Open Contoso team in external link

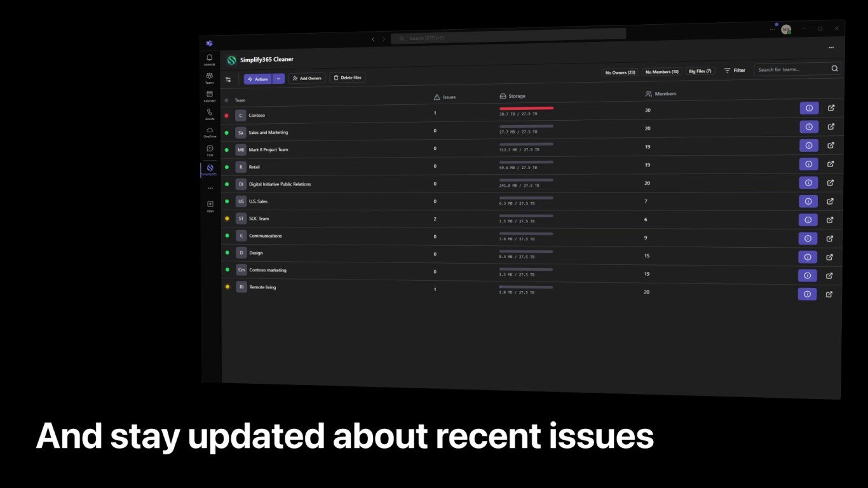click(x=831, y=108)
